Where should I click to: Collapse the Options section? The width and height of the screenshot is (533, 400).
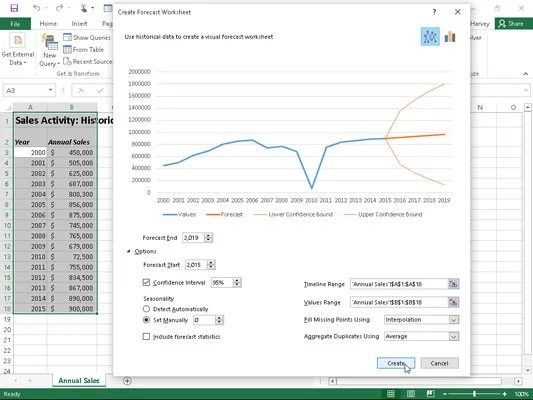coord(128,251)
